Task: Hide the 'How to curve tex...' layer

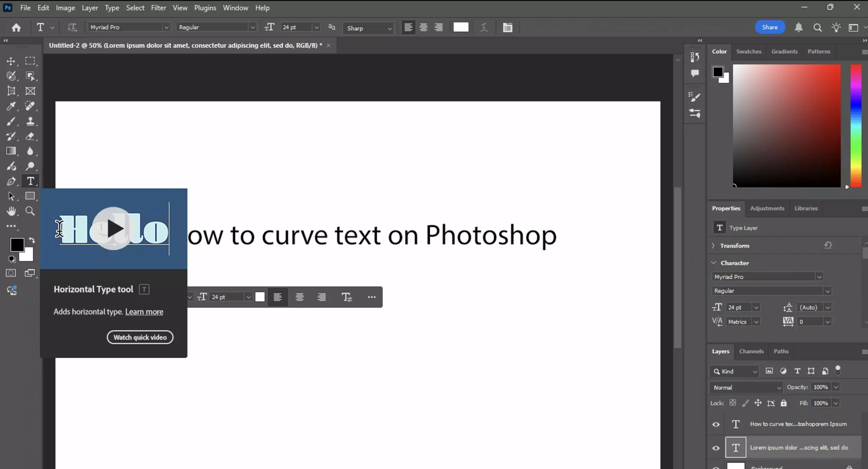Action: tap(716, 424)
